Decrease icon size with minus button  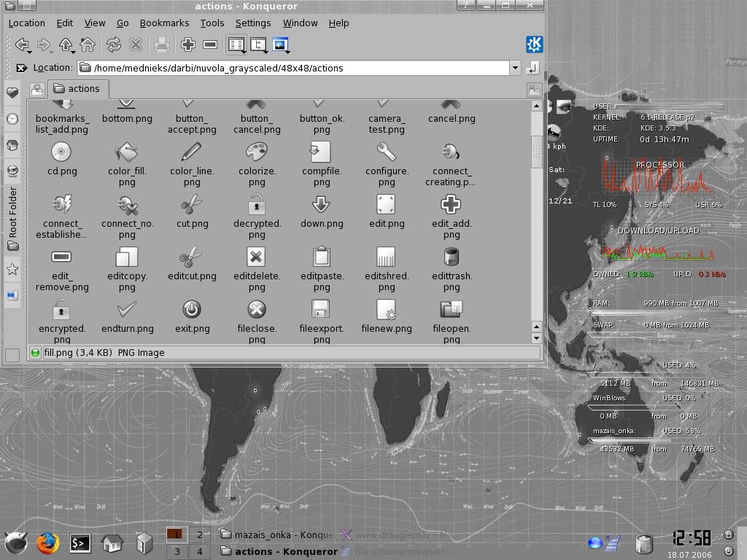(x=210, y=44)
